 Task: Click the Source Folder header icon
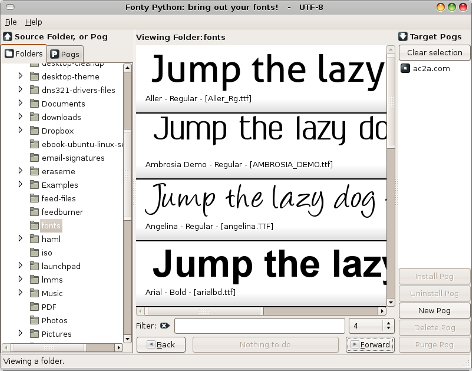(x=7, y=37)
